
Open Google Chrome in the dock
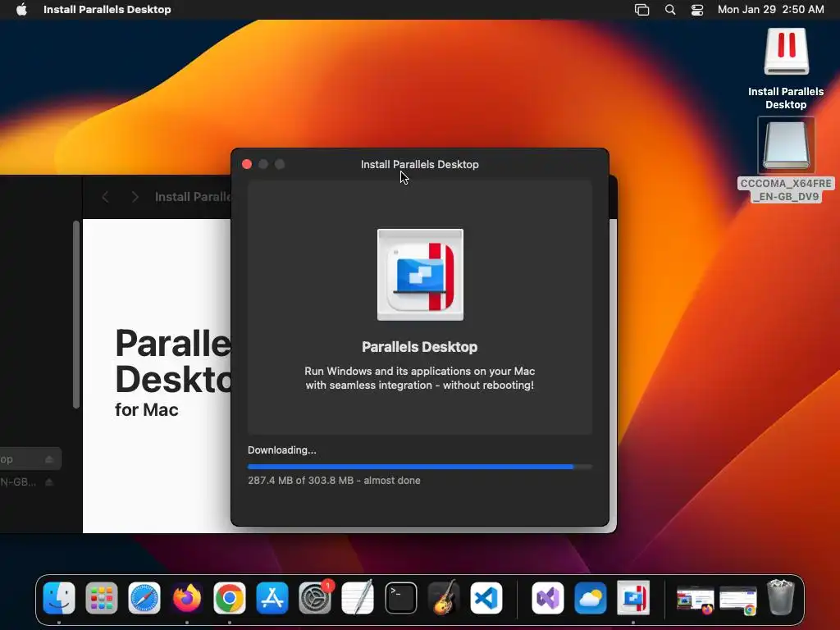230,598
